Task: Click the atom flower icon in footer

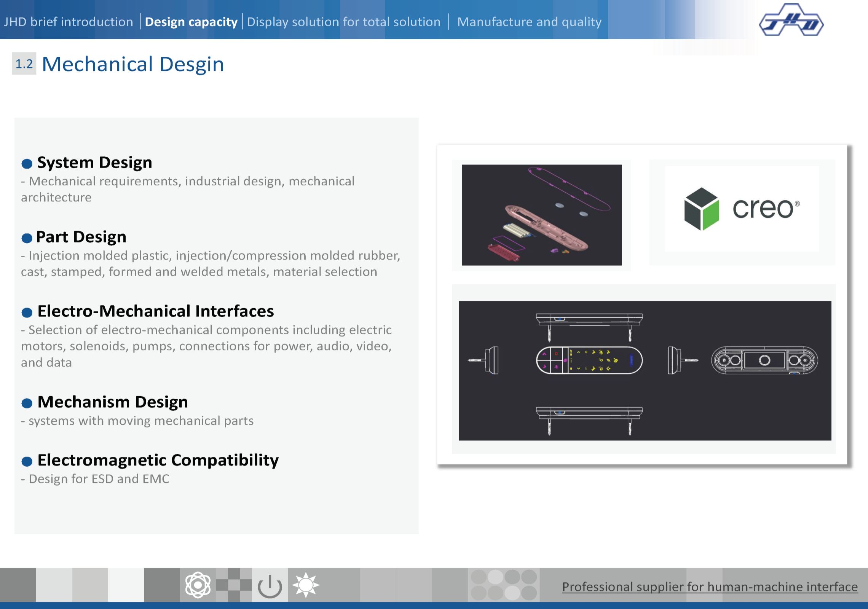Action: (198, 585)
